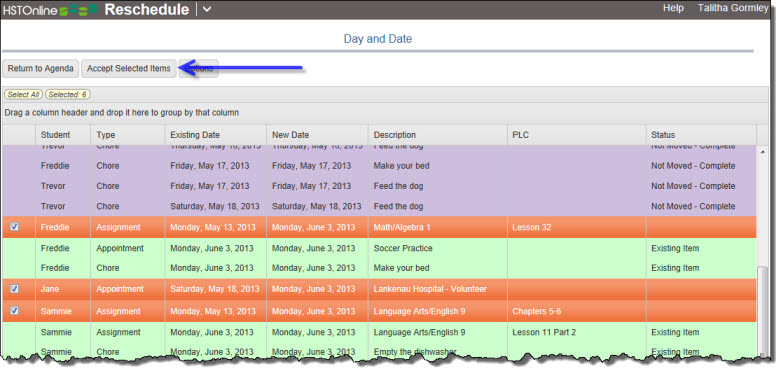Viewport: 776px width, 368px height.
Task: Uncheck Sammie Chapters 5-6 row checkbox
Action: (14, 311)
